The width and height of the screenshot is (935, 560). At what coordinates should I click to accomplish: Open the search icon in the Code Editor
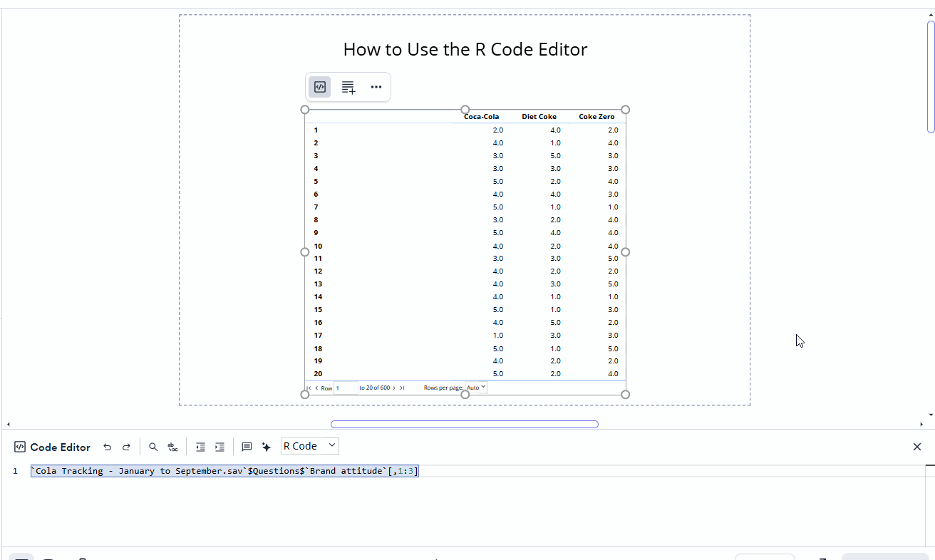pyautogui.click(x=153, y=446)
